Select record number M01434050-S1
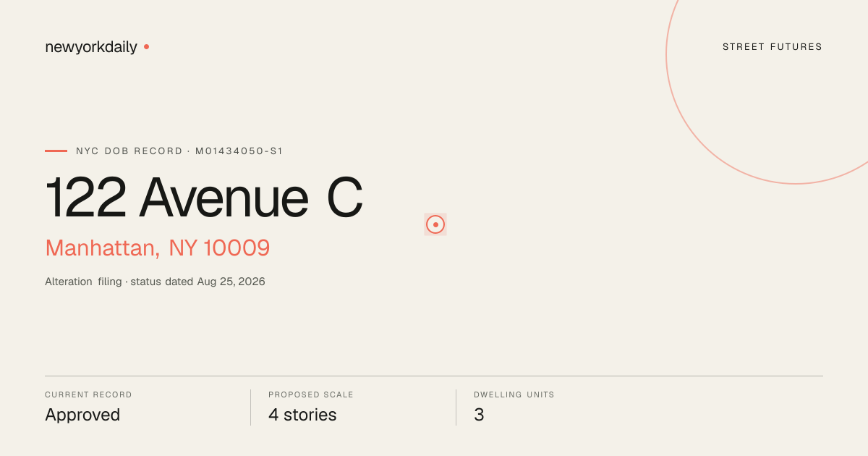 click(239, 151)
